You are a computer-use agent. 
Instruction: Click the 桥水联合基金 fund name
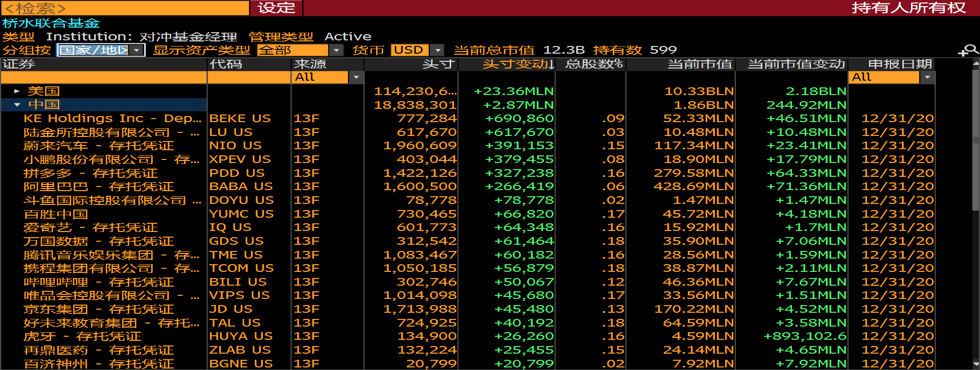point(51,23)
